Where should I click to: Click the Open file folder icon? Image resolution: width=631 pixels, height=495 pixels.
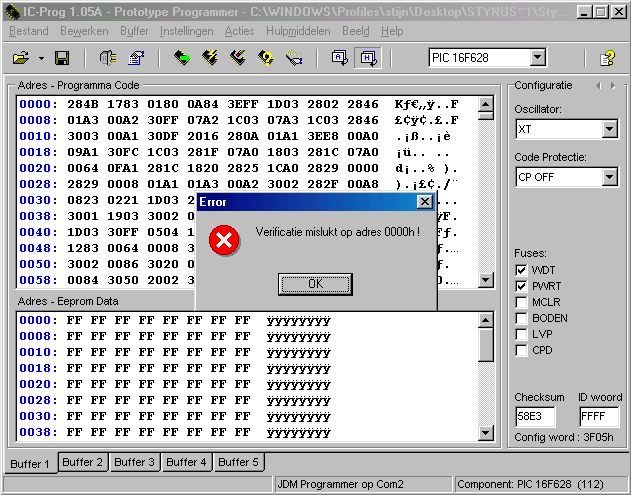(20, 58)
